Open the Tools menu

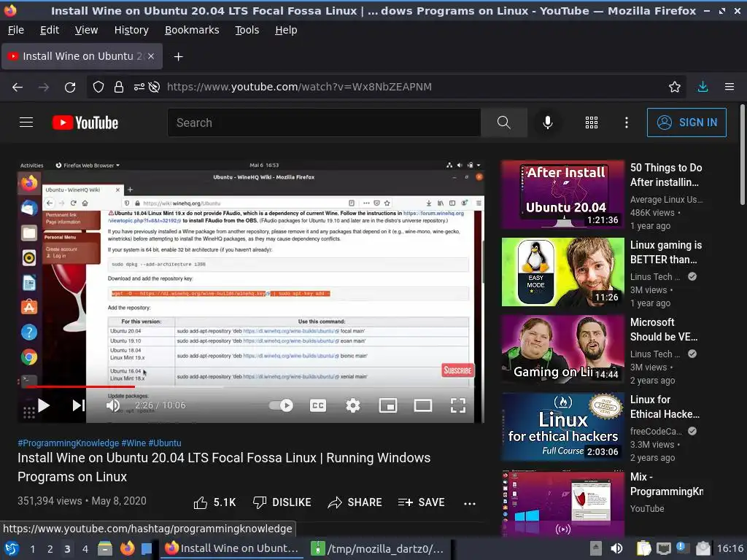(247, 30)
